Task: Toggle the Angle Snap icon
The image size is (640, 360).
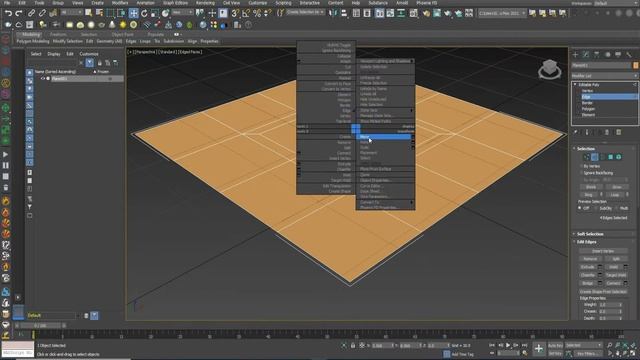Action: coord(246,13)
